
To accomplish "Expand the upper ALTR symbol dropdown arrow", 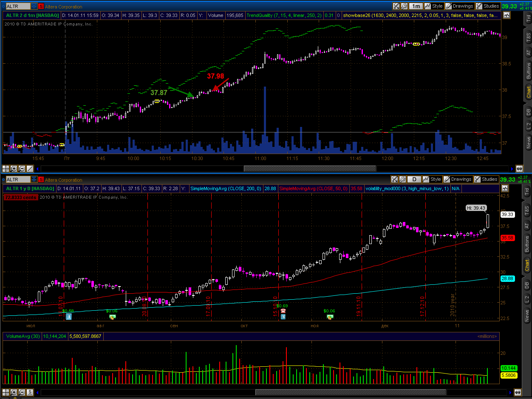I will point(34,6).
